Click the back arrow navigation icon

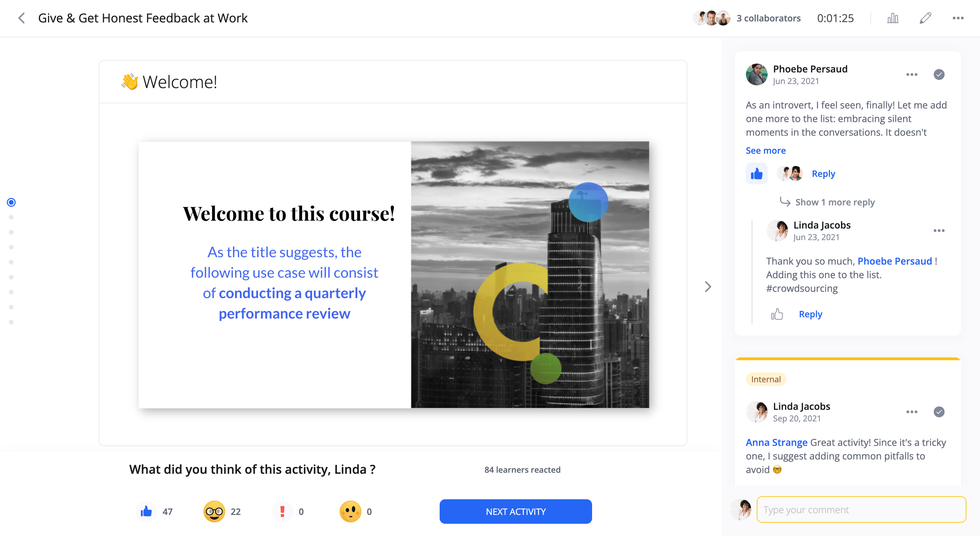tap(22, 18)
